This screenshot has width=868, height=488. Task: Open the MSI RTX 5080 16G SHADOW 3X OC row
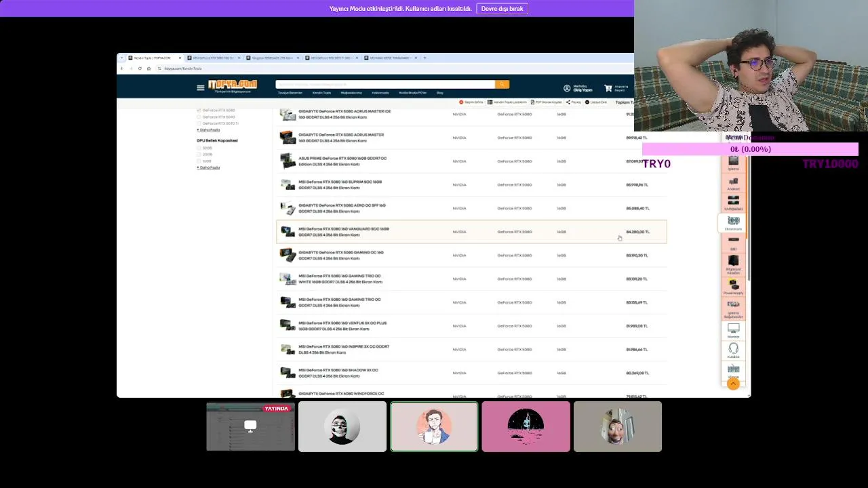point(471,373)
